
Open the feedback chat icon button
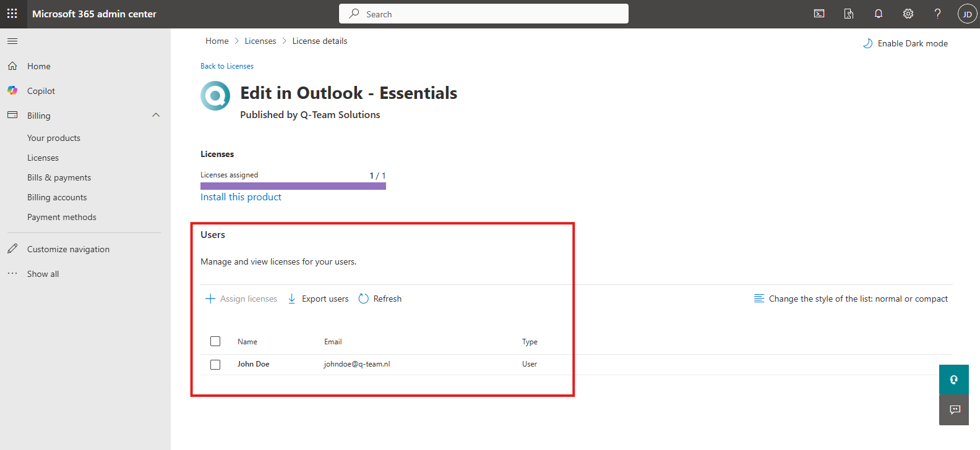954,410
